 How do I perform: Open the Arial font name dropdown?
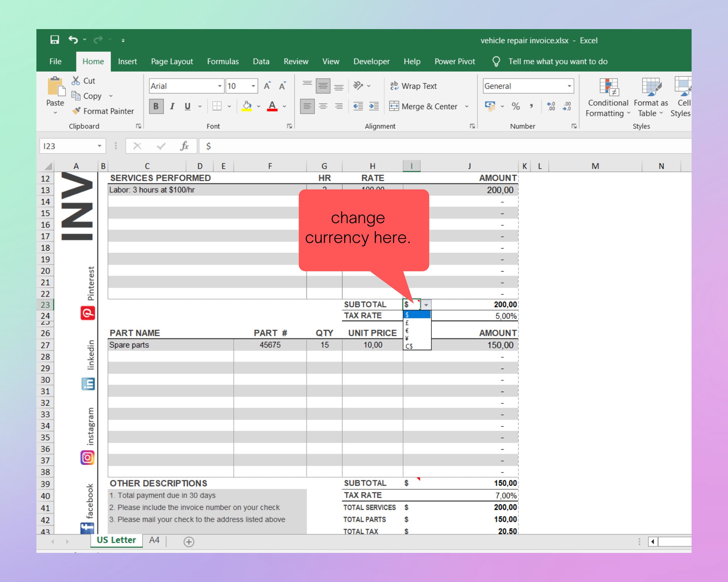coord(220,86)
